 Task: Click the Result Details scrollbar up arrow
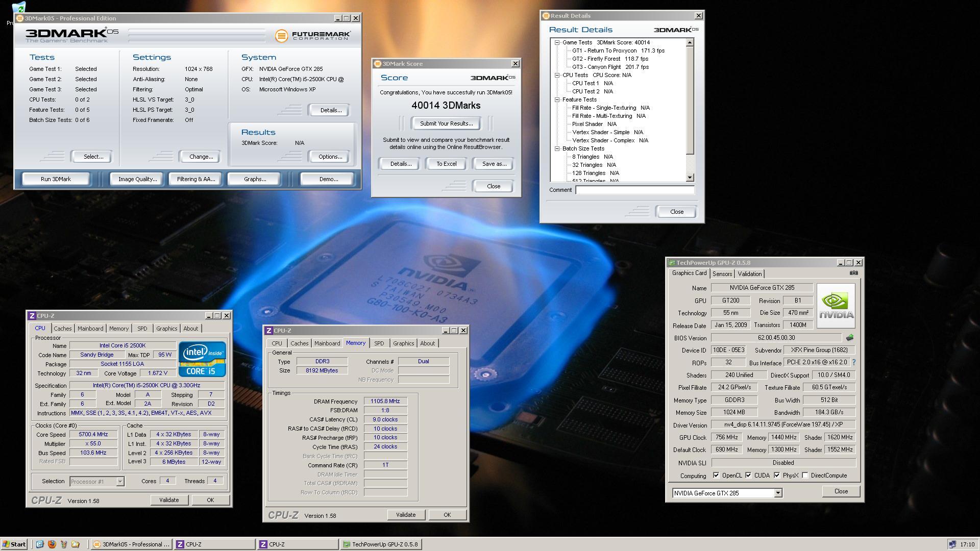690,42
